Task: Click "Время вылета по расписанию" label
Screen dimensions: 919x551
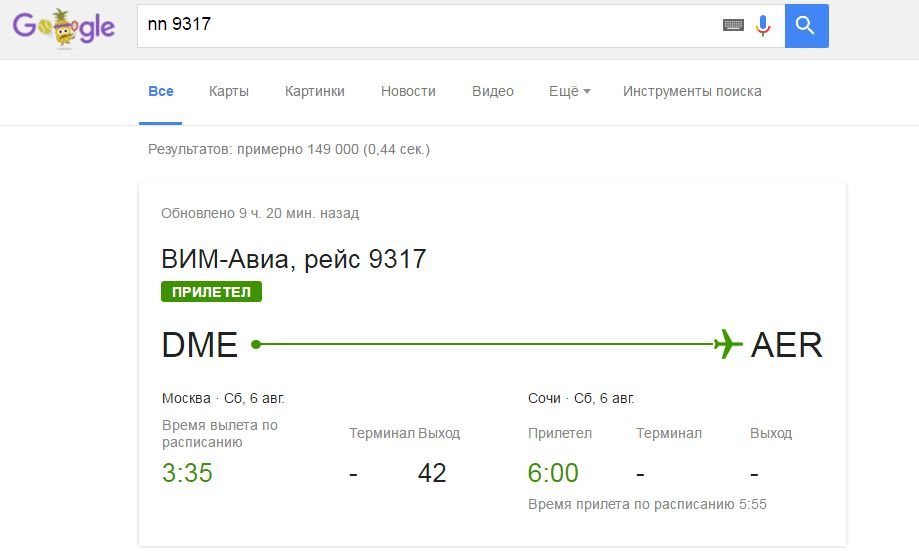Action: coord(220,434)
